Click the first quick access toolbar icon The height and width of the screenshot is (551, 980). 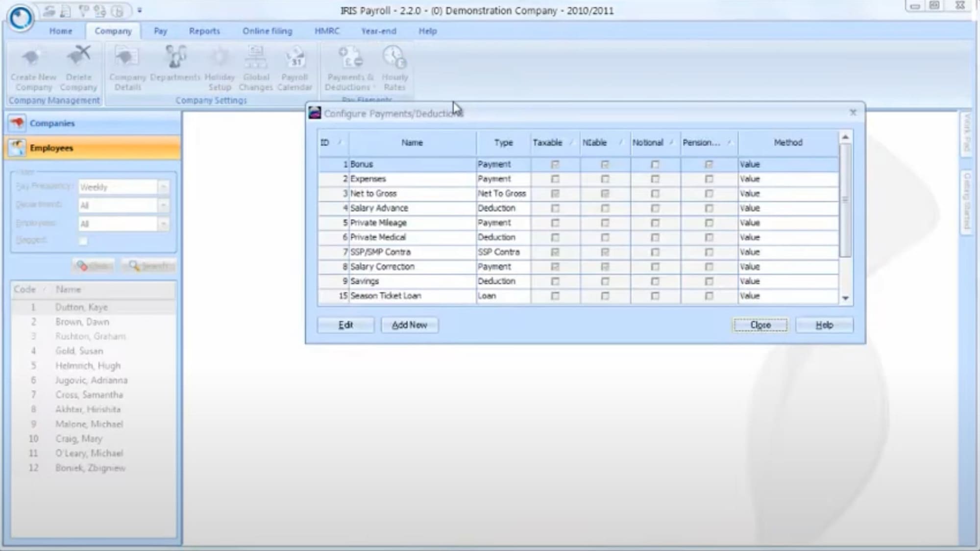(49, 11)
